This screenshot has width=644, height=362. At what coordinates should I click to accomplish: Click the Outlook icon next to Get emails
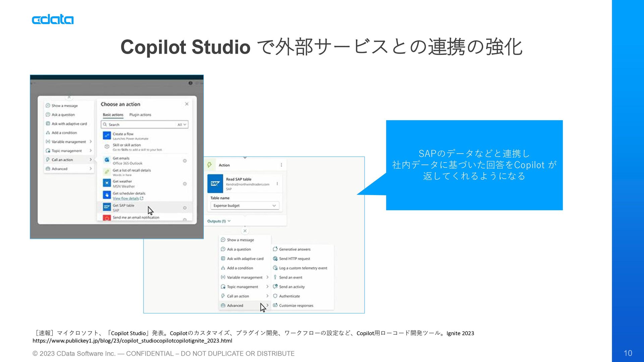[x=107, y=160]
